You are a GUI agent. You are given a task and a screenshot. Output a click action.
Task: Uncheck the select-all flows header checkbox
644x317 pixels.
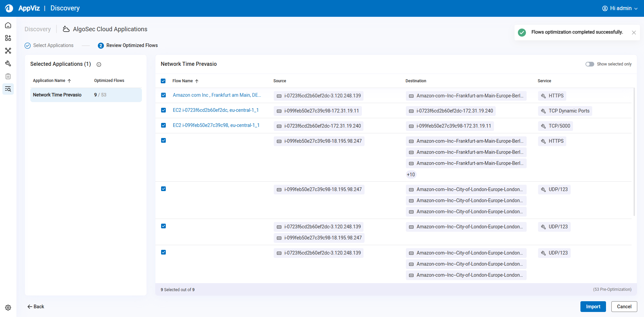click(163, 81)
